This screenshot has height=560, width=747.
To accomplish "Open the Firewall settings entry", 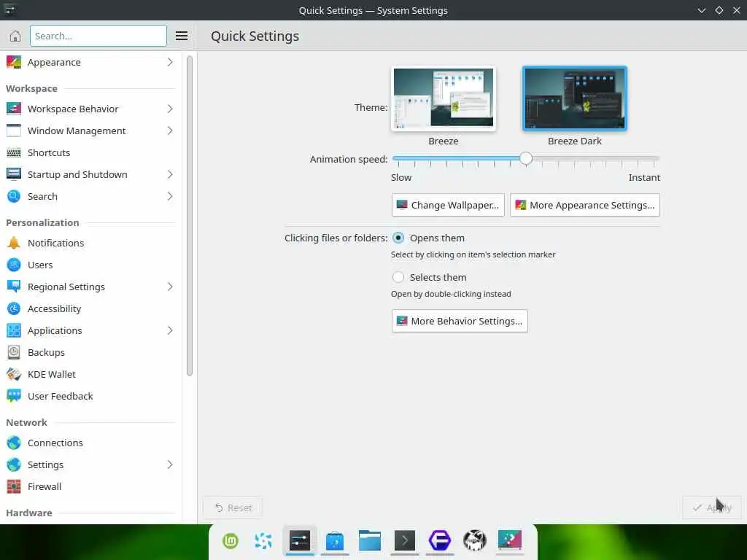I will point(90,486).
